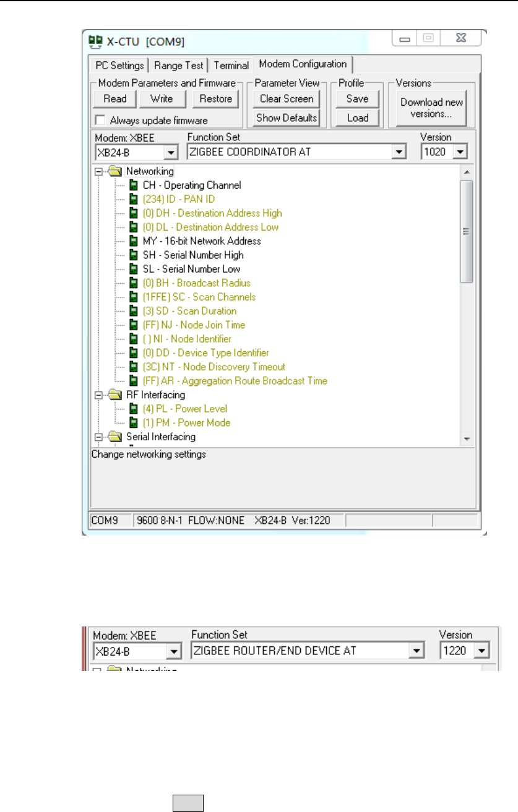518x812 pixels.
Task: Click the scrollbar up arrow
Action: point(467,171)
